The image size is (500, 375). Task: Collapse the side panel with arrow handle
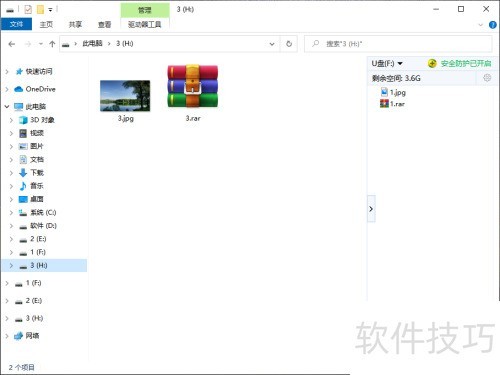pyautogui.click(x=371, y=209)
